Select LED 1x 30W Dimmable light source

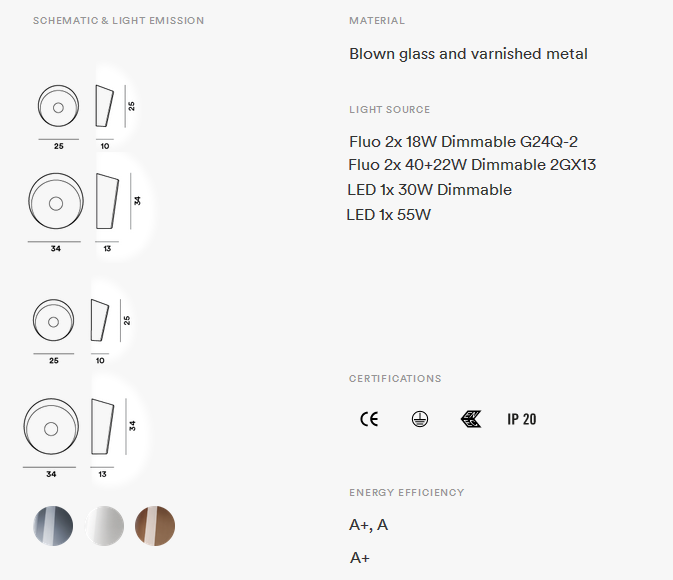pyautogui.click(x=430, y=190)
